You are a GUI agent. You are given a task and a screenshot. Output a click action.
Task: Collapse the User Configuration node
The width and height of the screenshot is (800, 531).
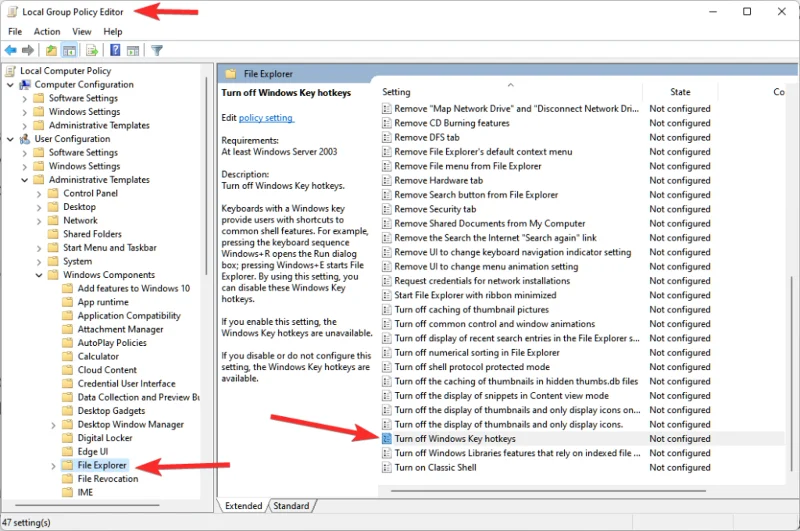(10, 139)
